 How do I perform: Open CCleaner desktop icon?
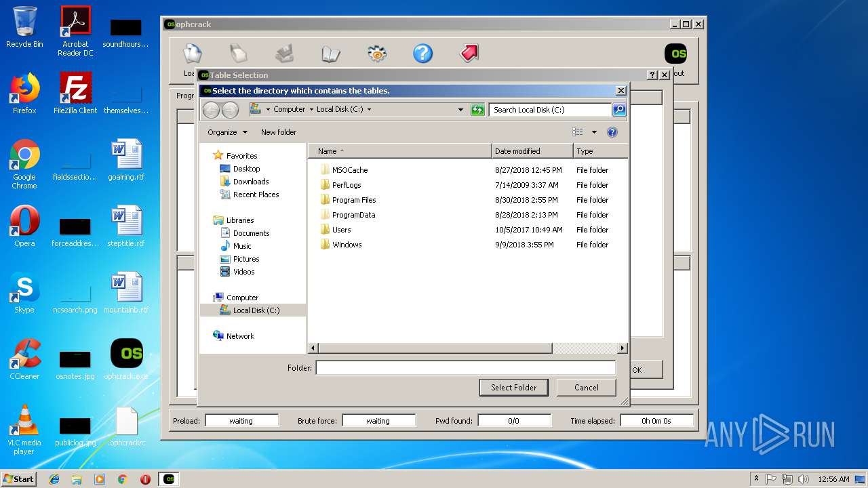24,359
